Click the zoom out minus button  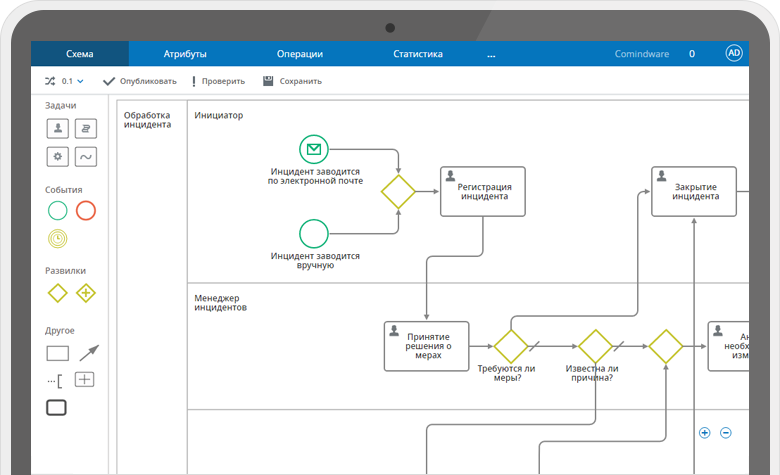(726, 433)
